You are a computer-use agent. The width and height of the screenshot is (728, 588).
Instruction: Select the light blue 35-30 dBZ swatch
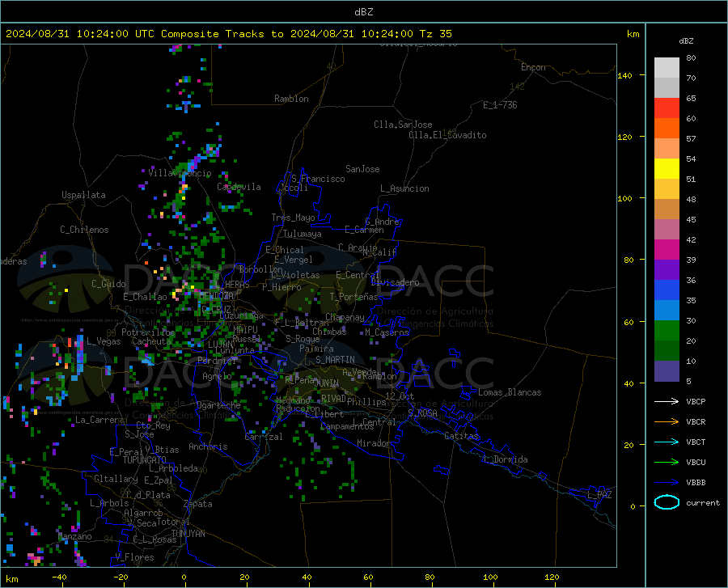tap(667, 311)
